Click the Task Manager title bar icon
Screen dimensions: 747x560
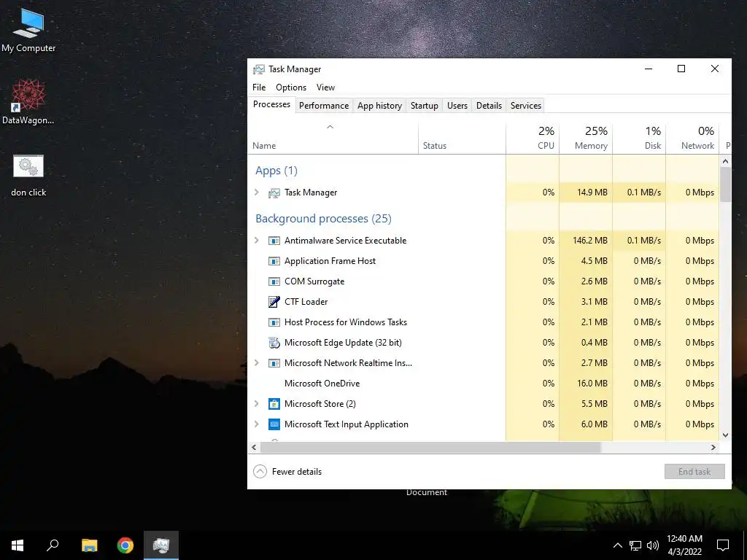point(259,69)
